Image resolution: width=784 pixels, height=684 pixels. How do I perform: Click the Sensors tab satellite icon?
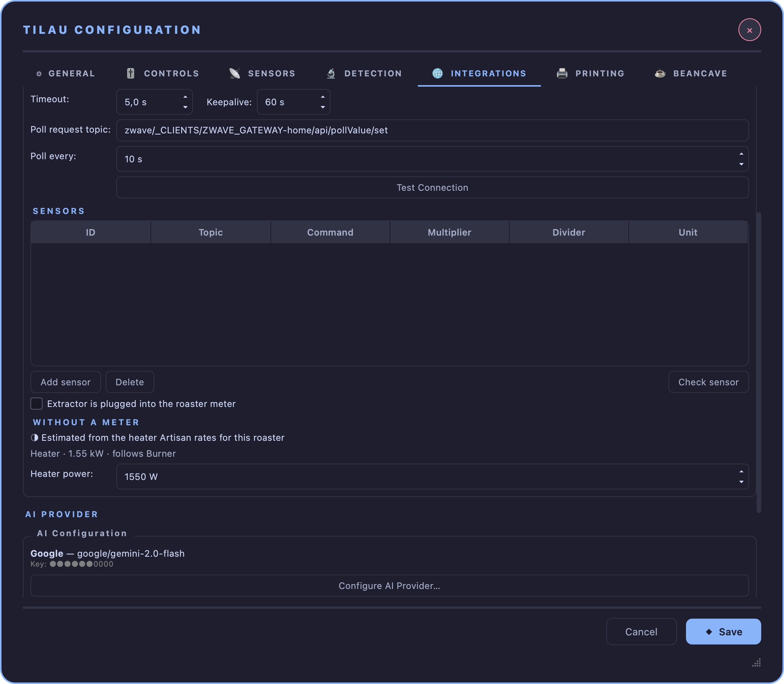(235, 73)
